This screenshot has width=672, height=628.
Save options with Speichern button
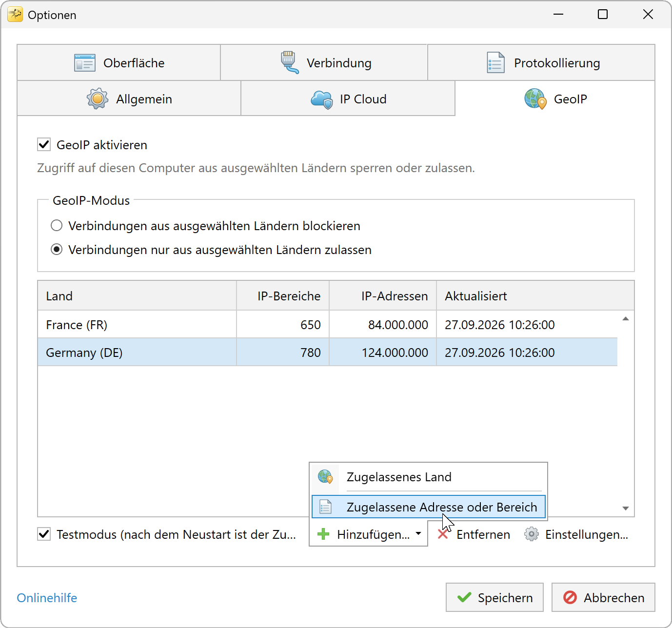(x=494, y=597)
